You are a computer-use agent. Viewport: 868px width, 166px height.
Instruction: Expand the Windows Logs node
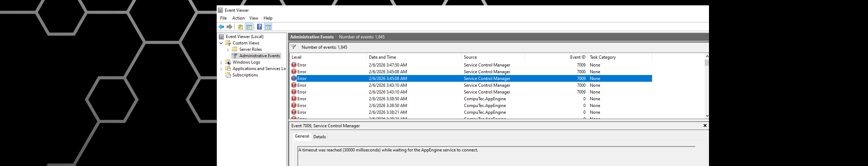click(x=221, y=63)
